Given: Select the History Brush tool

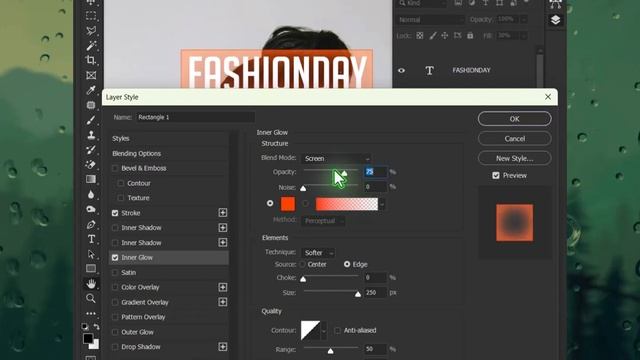Looking at the screenshot, I should [x=91, y=150].
